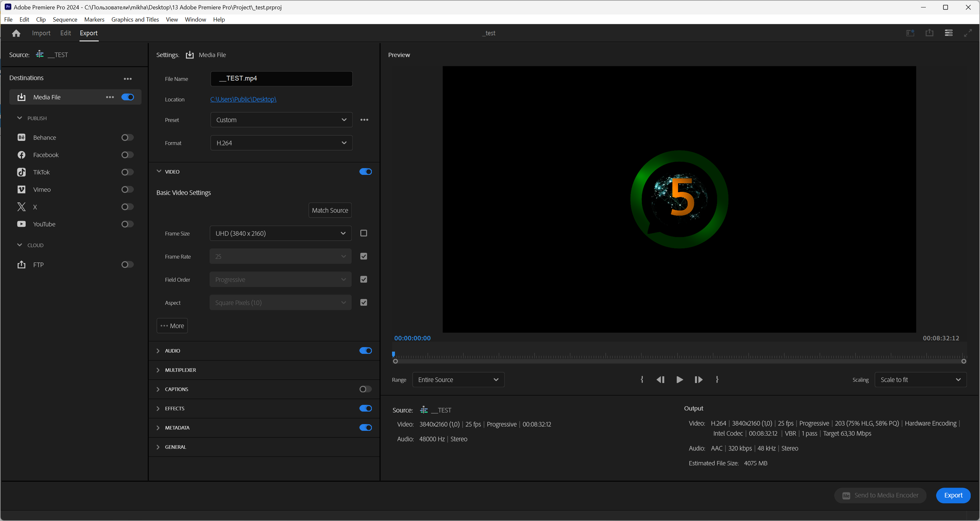Expand the AUDIO settings section
The height and width of the screenshot is (521, 980).
click(158, 350)
